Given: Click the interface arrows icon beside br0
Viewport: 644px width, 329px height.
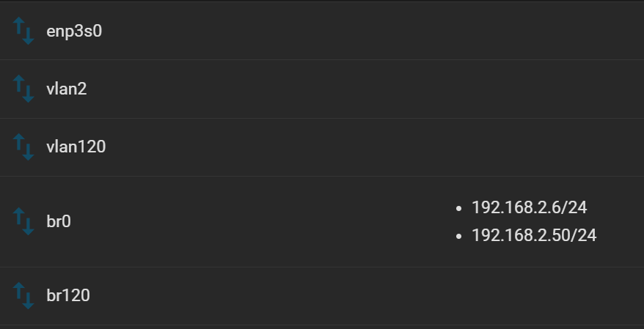Looking at the screenshot, I should click(x=23, y=221).
